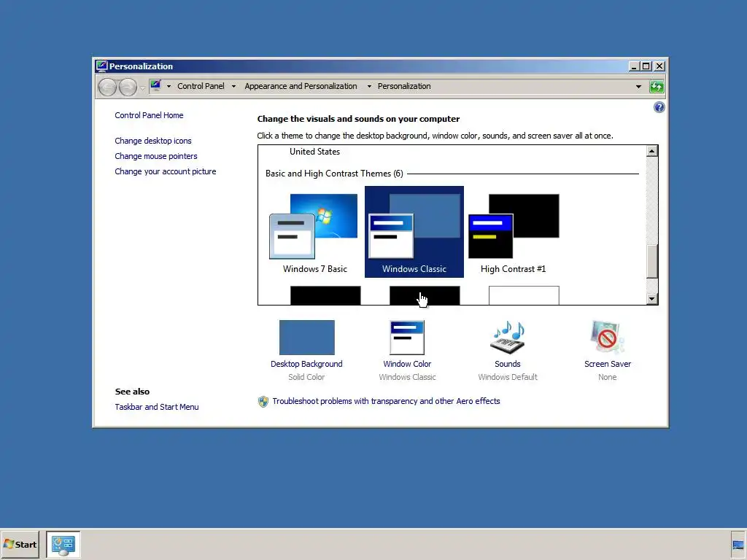Select the Windows Classic theme thumbnail
The width and height of the screenshot is (747, 560).
point(414,233)
